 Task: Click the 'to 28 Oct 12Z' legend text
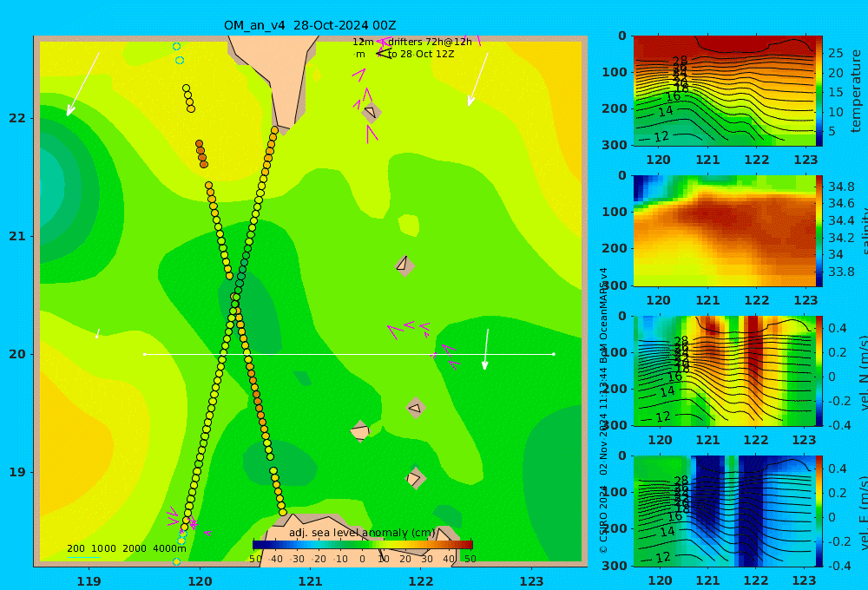coord(421,55)
